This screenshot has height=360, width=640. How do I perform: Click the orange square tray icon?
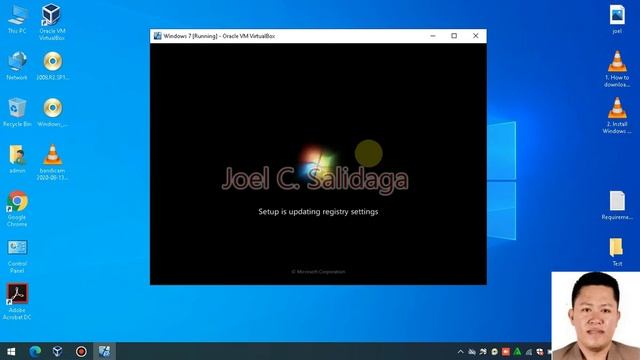click(506, 351)
